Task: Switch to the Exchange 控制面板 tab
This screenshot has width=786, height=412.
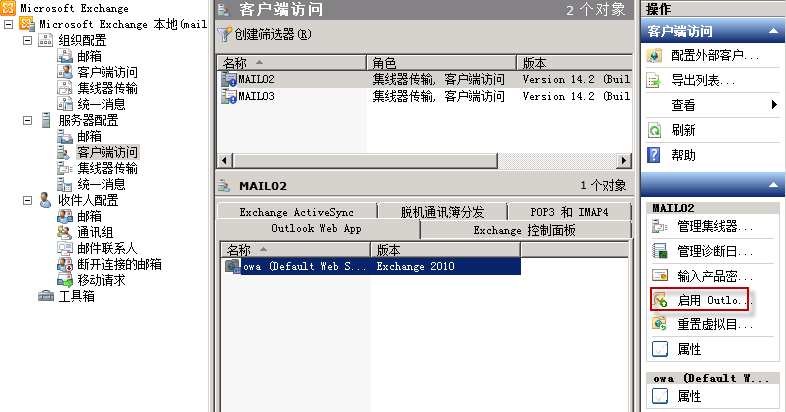Action: coord(525,230)
